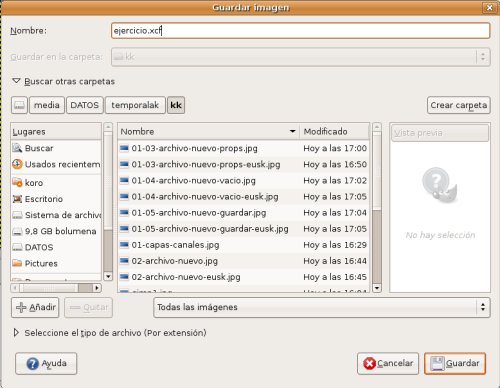Viewport: 500px width, 388px height.
Task: Select the koro home folder icon
Action: [17, 182]
